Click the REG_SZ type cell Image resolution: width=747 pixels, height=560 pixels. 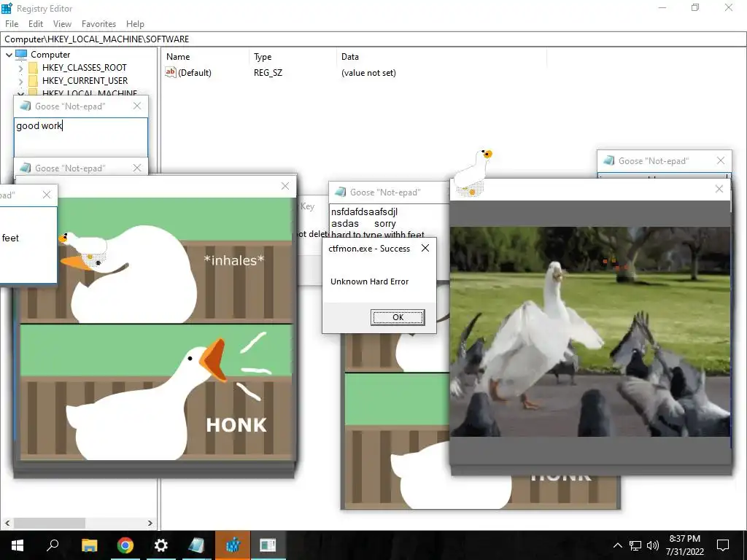tap(268, 73)
